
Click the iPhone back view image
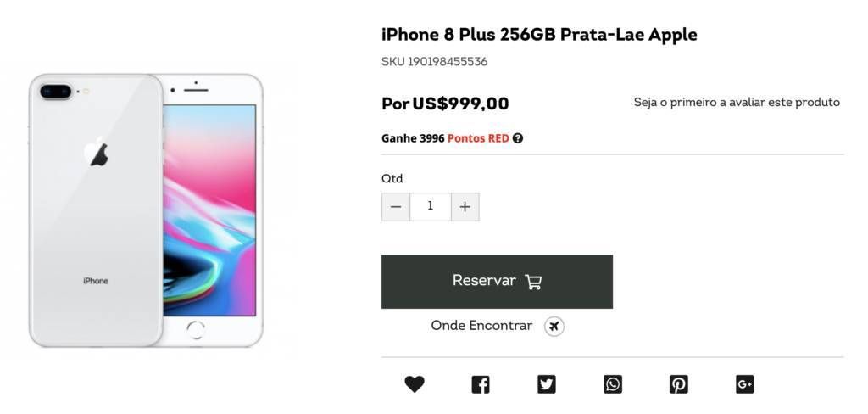pyautogui.click(x=96, y=210)
